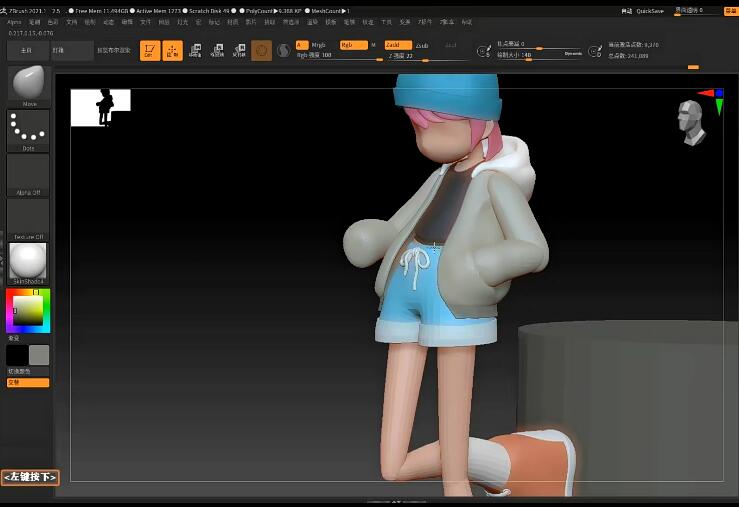Open the Dots stroke type picker

tap(28, 129)
